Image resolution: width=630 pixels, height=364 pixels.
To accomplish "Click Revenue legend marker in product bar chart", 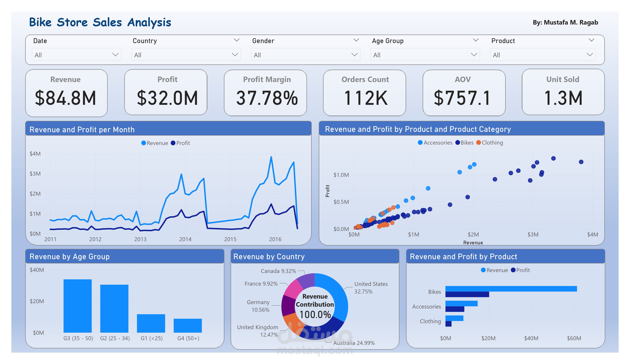I will coord(483,270).
